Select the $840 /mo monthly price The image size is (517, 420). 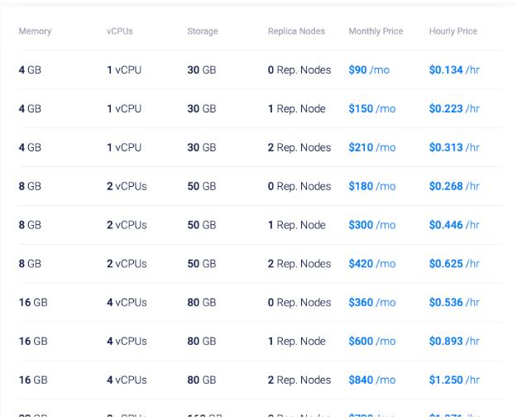[372, 380]
